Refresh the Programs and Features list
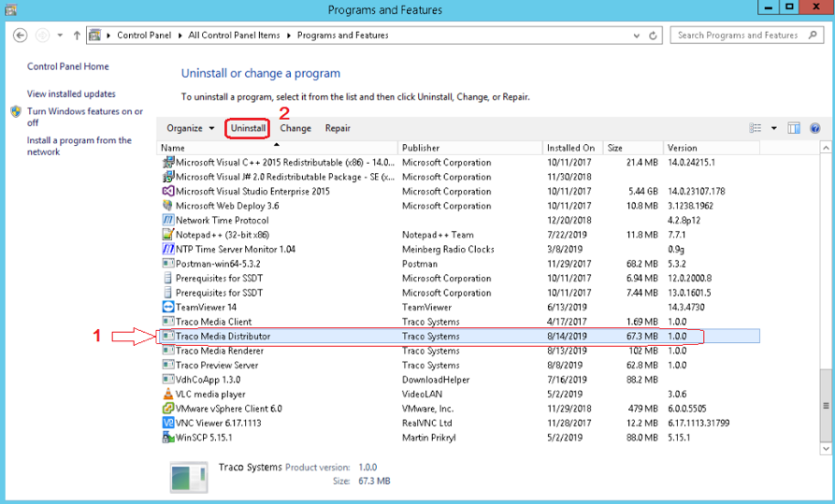This screenshot has height=504, width=835. 653,36
